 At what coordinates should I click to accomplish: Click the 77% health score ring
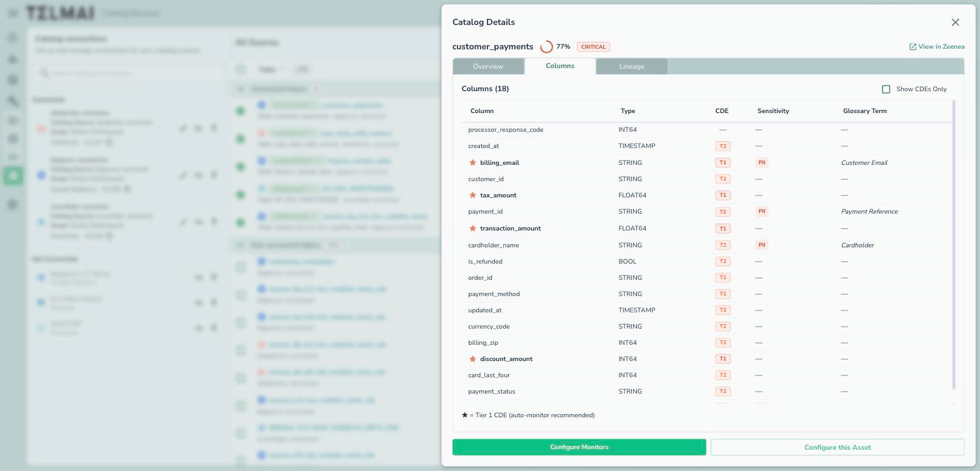(x=546, y=47)
